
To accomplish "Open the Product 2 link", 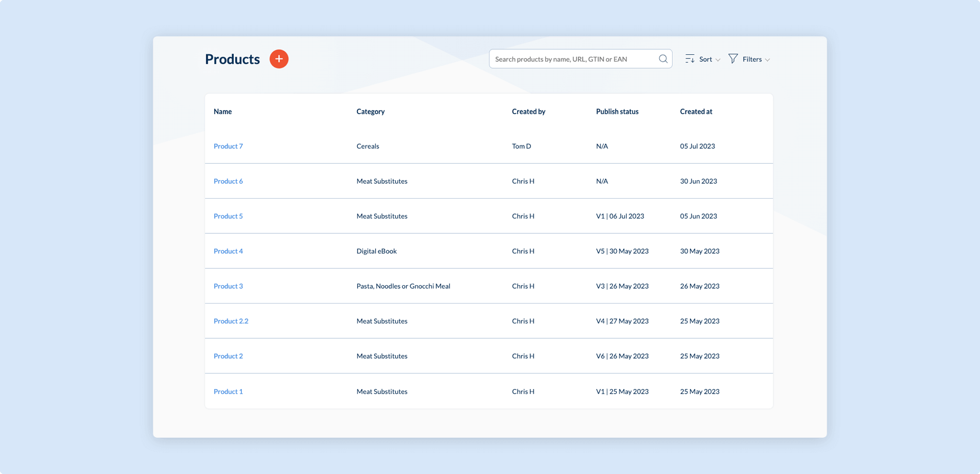I will (228, 356).
